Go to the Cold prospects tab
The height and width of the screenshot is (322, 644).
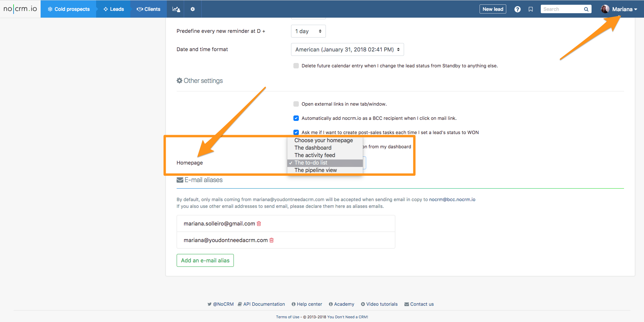[x=69, y=9]
